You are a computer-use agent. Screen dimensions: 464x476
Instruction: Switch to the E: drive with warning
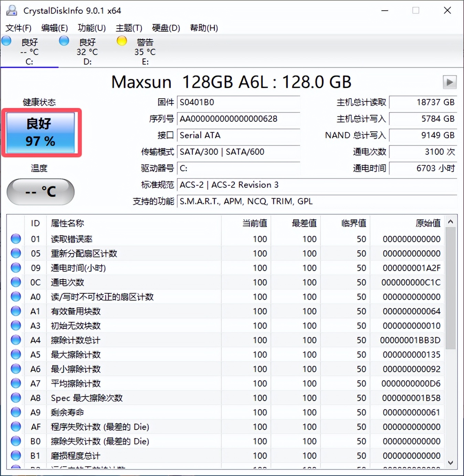click(145, 52)
